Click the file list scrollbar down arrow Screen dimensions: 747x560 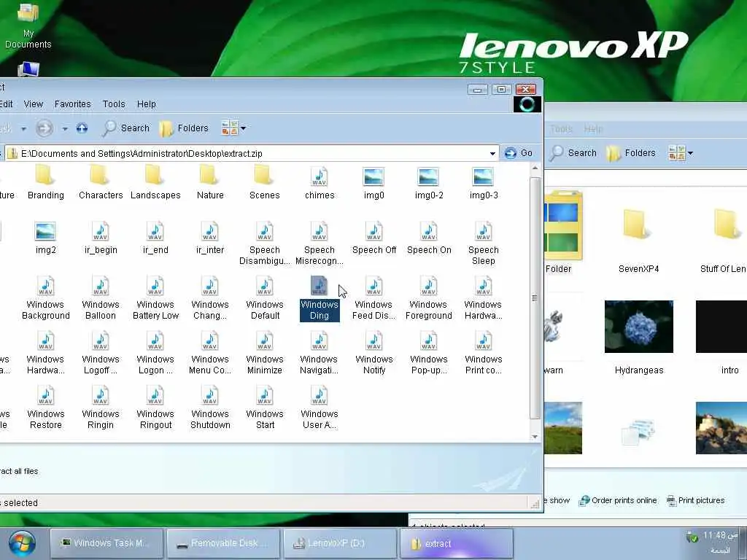coord(535,436)
